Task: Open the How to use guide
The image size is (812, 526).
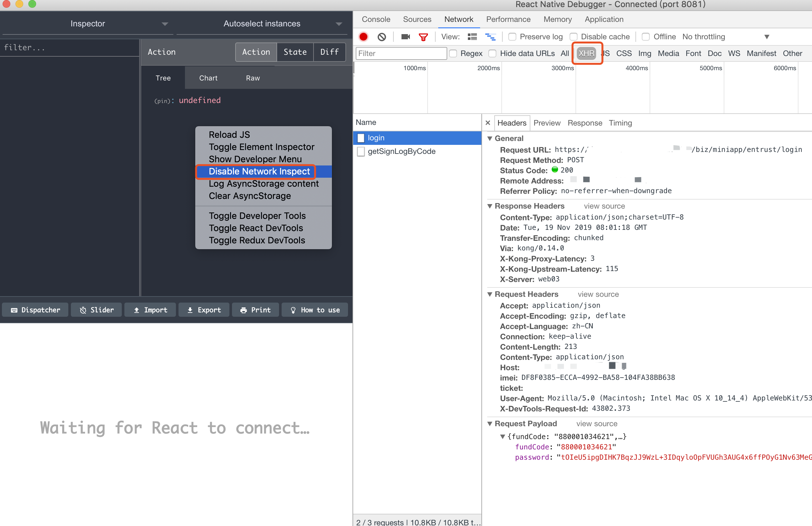Action: (314, 310)
